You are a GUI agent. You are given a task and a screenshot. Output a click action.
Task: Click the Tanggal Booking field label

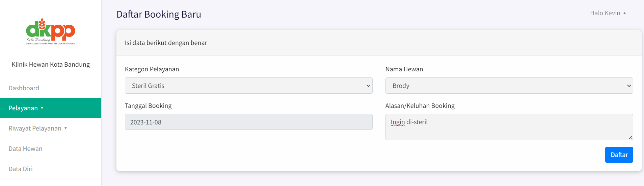(x=148, y=106)
